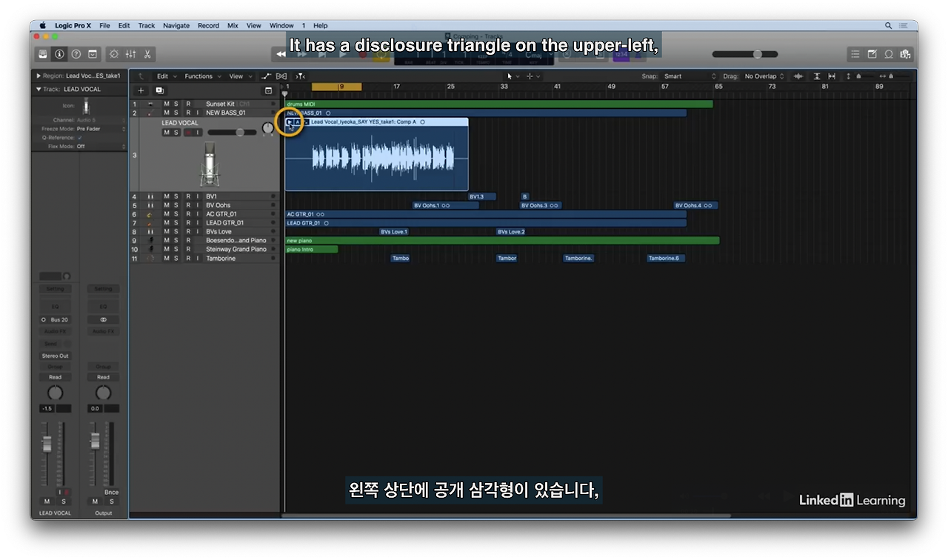Enable input monitoring on LEAD VOCAL track
948x560 pixels.
pyautogui.click(x=198, y=133)
